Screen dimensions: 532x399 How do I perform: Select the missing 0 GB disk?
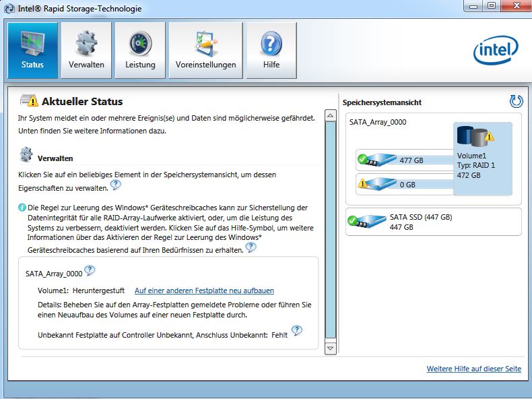pyautogui.click(x=405, y=184)
